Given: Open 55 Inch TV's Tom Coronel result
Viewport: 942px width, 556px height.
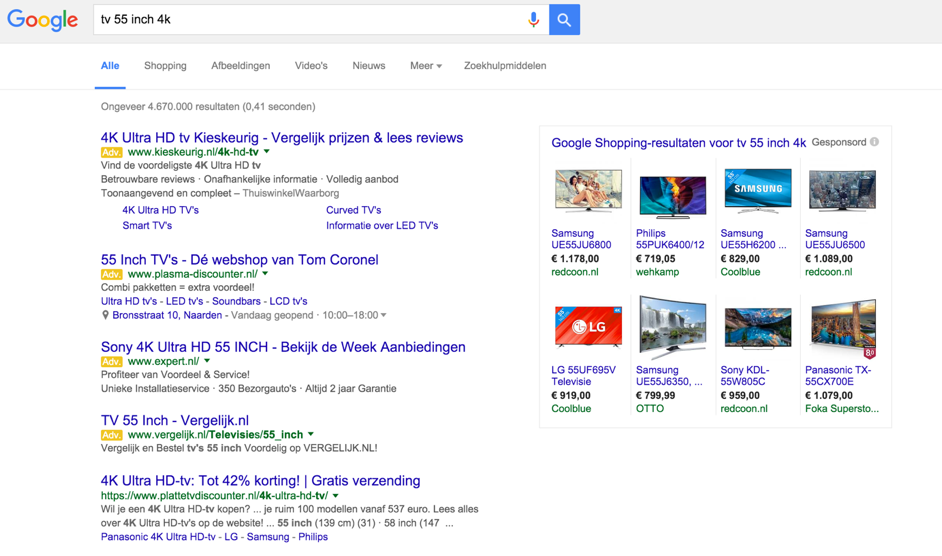Looking at the screenshot, I should coord(240,260).
